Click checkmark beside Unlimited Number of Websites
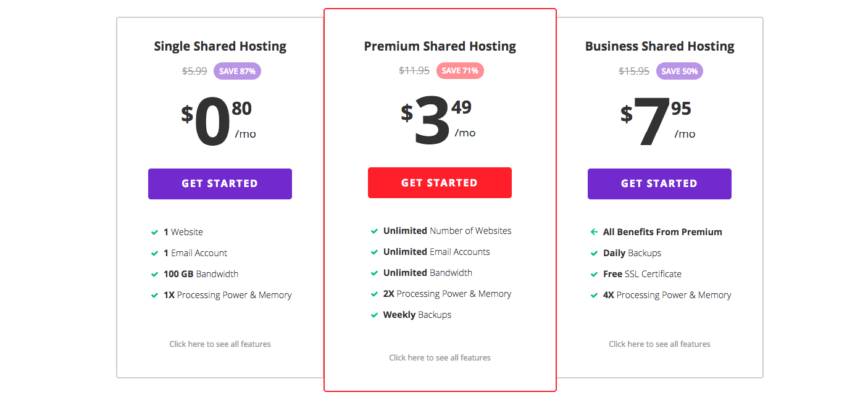This screenshot has height=400, width=868. [374, 231]
